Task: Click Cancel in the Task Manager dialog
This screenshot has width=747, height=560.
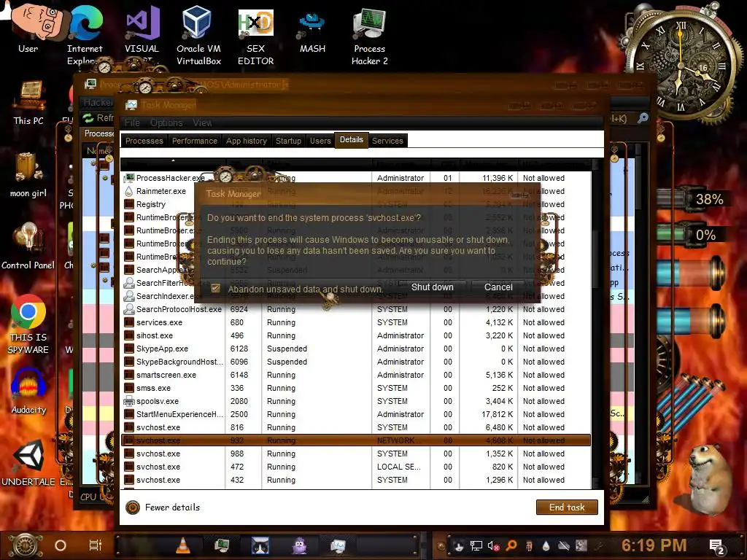Action: point(498,287)
